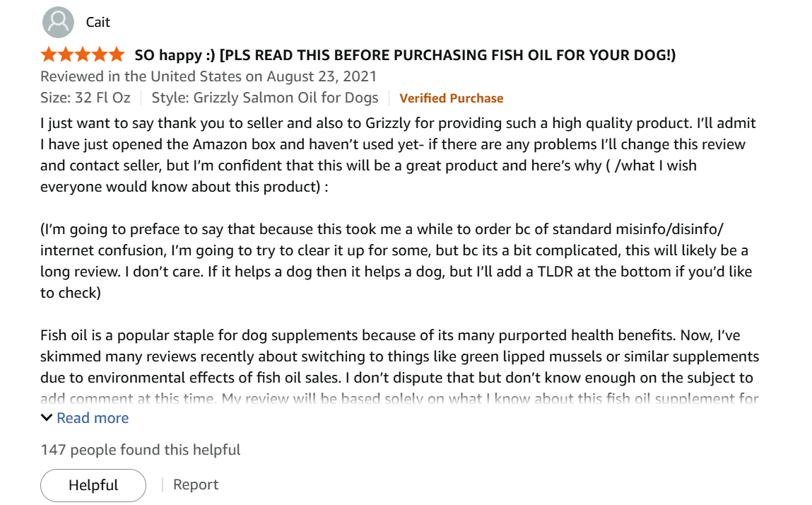Click Cait's profile avatar icon
Screen dimensions: 812x505
[58, 22]
